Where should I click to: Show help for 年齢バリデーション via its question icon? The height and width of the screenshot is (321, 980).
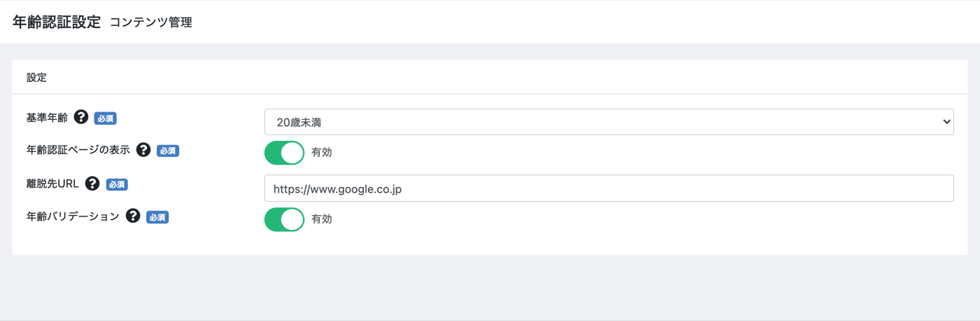coord(133,217)
